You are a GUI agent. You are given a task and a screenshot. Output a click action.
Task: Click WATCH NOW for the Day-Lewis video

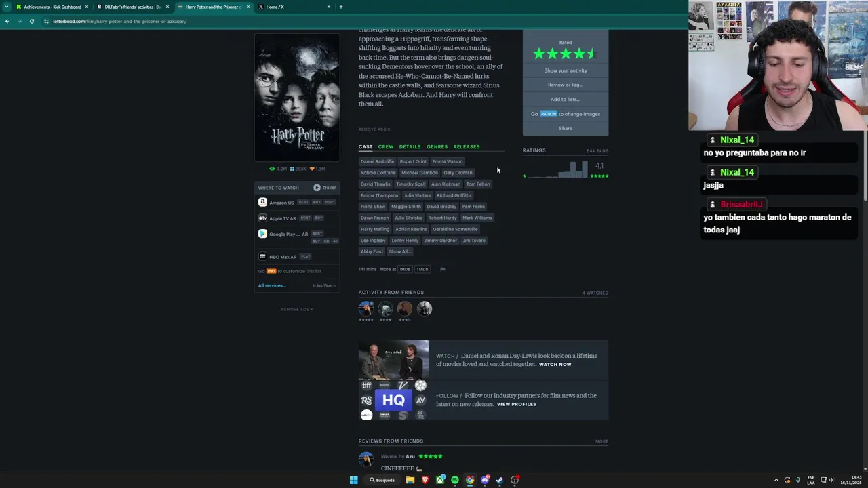555,365
